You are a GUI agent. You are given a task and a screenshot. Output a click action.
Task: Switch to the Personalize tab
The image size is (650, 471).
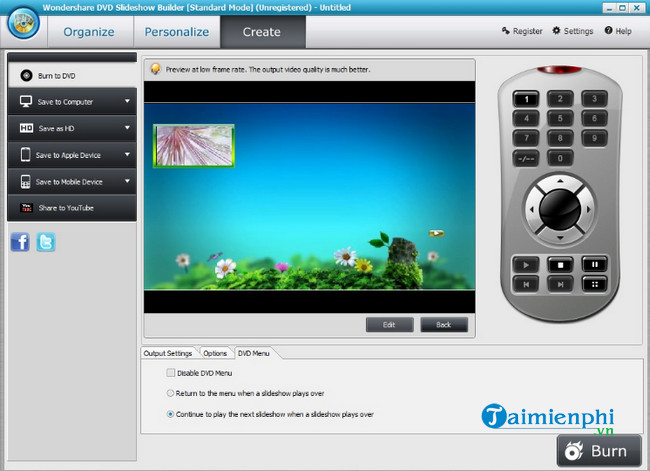[x=177, y=32]
